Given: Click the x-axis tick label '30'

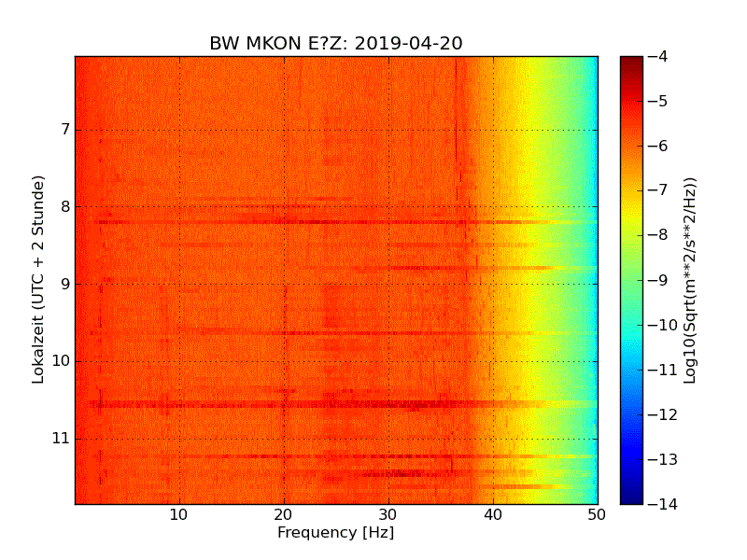Looking at the screenshot, I should pyautogui.click(x=388, y=515).
